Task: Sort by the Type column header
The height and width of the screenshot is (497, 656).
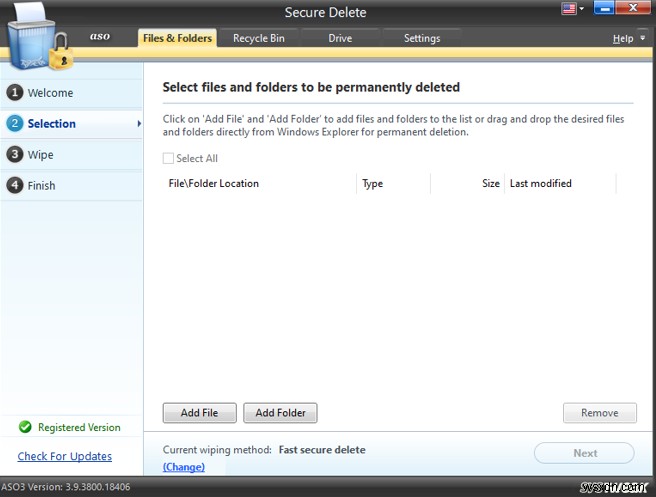Action: point(393,183)
